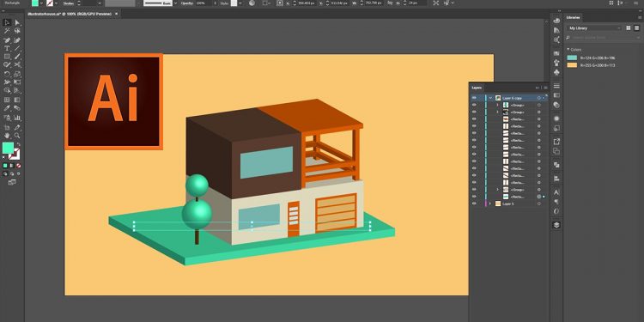Viewport: 644px width, 322px height.
Task: Select the Scissors tool
Action: [x=17, y=64]
